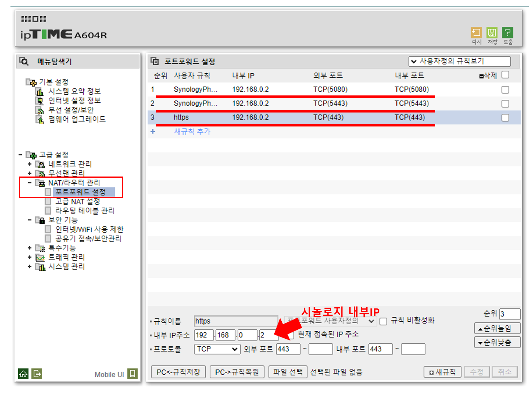Click 펌웨어 업그레이드 icon
Image resolution: width=532 pixels, height=393 pixels.
click(x=40, y=119)
